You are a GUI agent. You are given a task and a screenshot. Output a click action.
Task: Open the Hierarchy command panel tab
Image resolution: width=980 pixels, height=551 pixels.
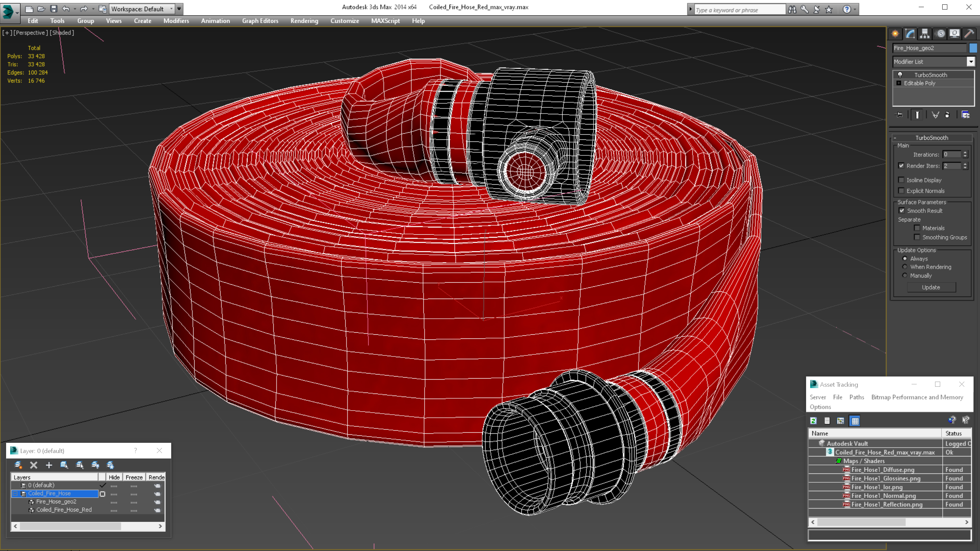(925, 34)
